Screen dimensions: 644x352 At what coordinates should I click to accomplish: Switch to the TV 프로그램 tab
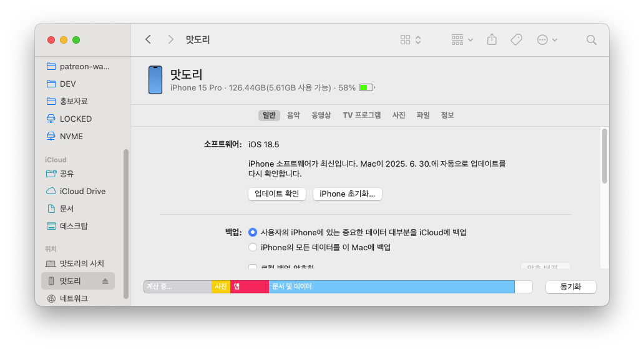tap(362, 115)
